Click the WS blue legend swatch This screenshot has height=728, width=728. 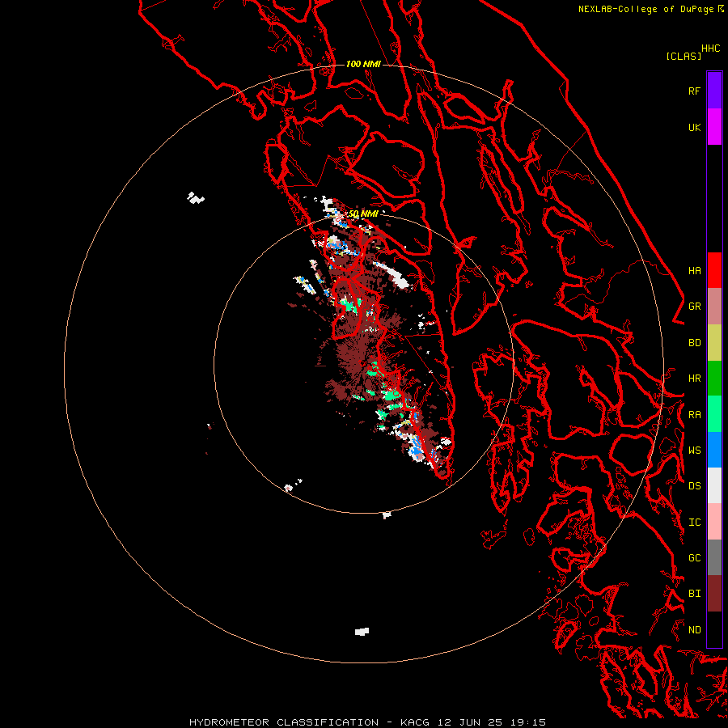coord(714,450)
